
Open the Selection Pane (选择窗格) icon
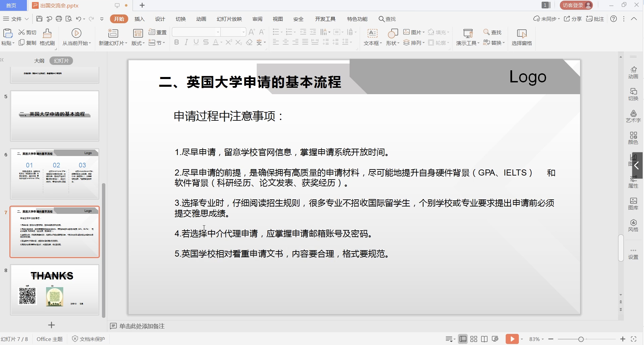click(x=522, y=34)
